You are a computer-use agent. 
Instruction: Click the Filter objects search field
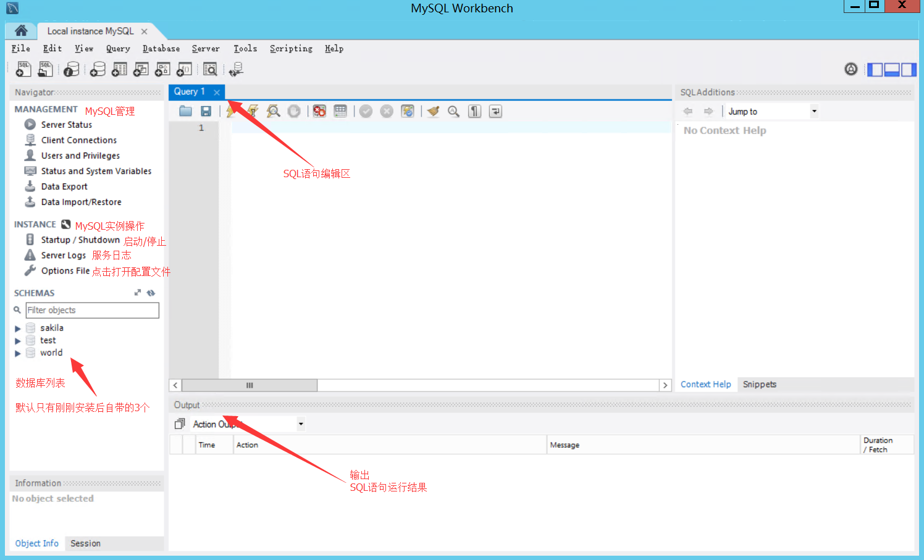[x=93, y=310]
